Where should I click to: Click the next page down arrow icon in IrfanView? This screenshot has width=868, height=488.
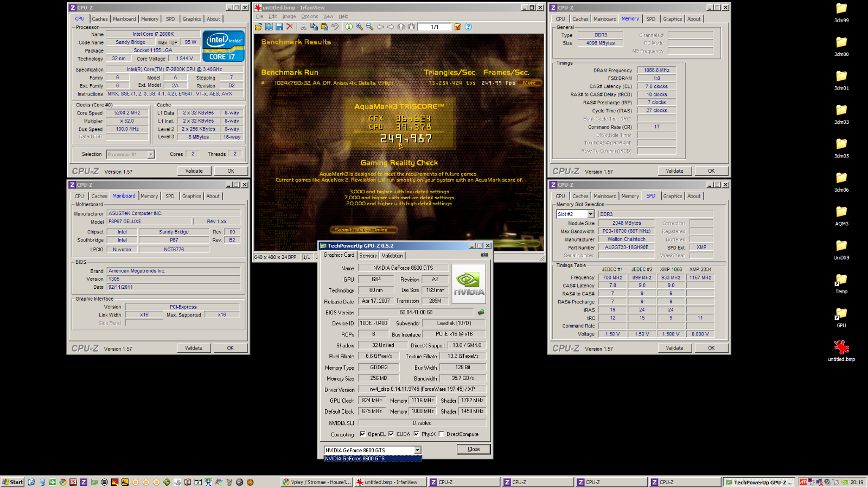(411, 27)
